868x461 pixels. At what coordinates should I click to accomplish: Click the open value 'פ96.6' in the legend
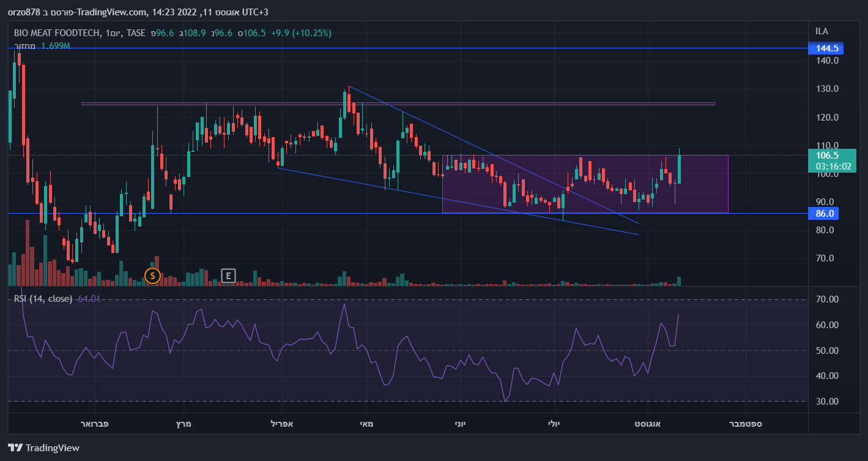tap(164, 33)
